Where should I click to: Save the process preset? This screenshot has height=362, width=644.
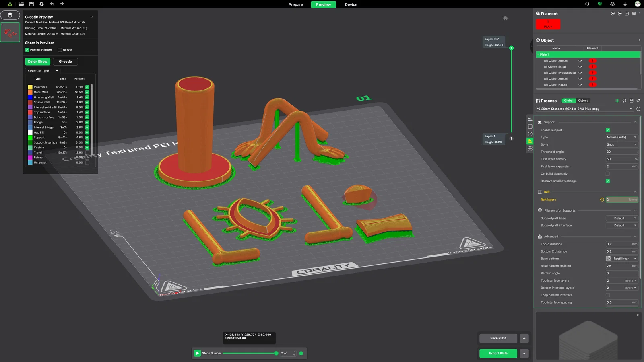point(632,101)
